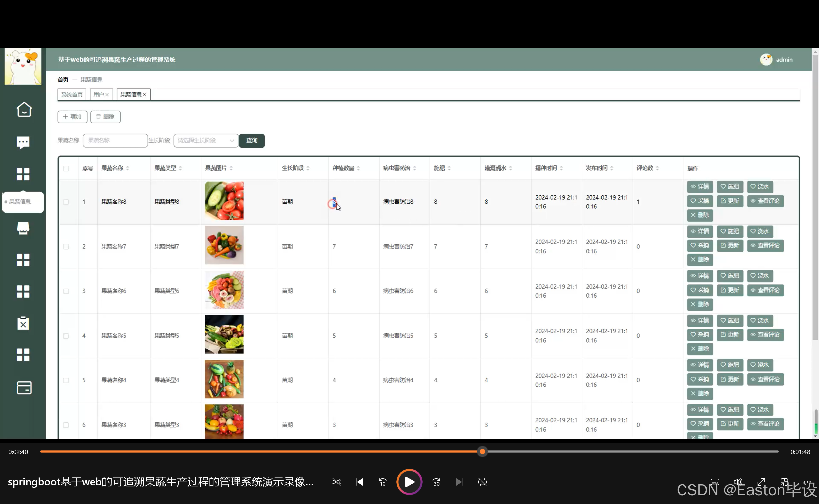Viewport: 819px width, 504px height.
Task: Click the 查询 search button
Action: click(x=252, y=140)
